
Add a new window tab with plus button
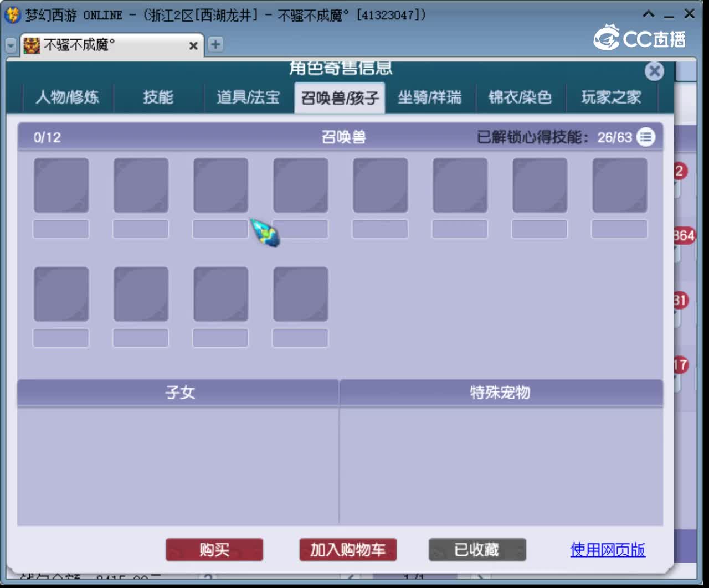215,44
